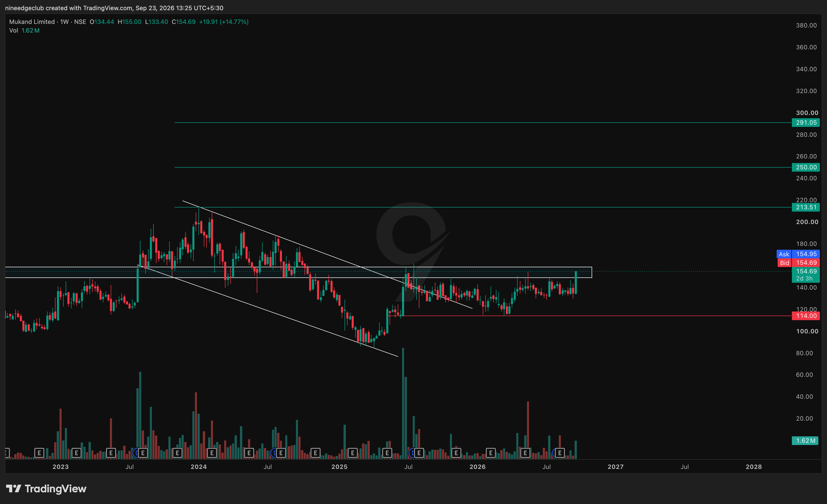
Task: Open the earnings E marker for May 2026
Action: pyautogui.click(x=525, y=453)
